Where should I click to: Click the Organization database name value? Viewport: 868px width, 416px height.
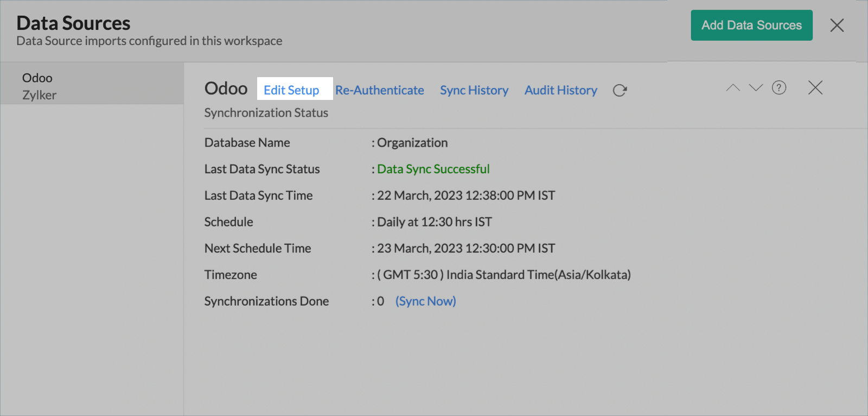[412, 143]
